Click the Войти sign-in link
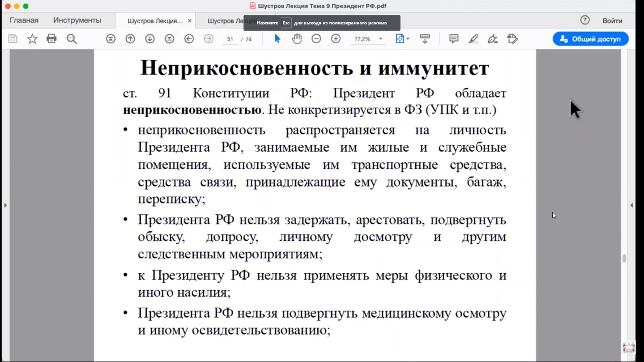The image size is (644, 362). pos(612,21)
